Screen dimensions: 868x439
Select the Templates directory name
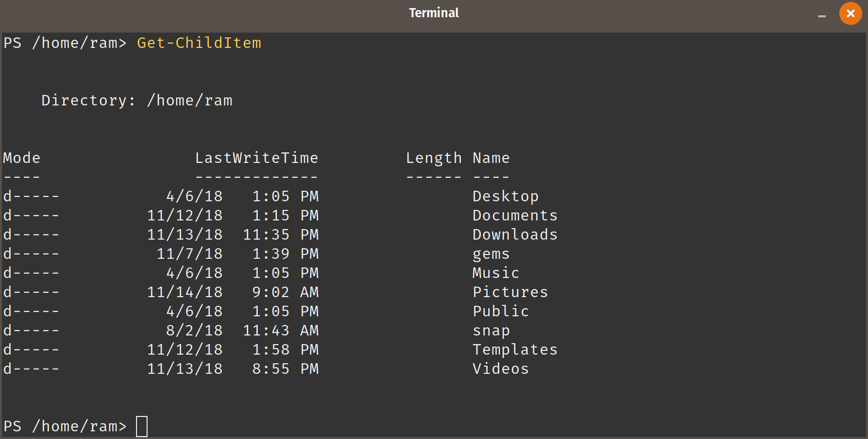[x=515, y=350]
